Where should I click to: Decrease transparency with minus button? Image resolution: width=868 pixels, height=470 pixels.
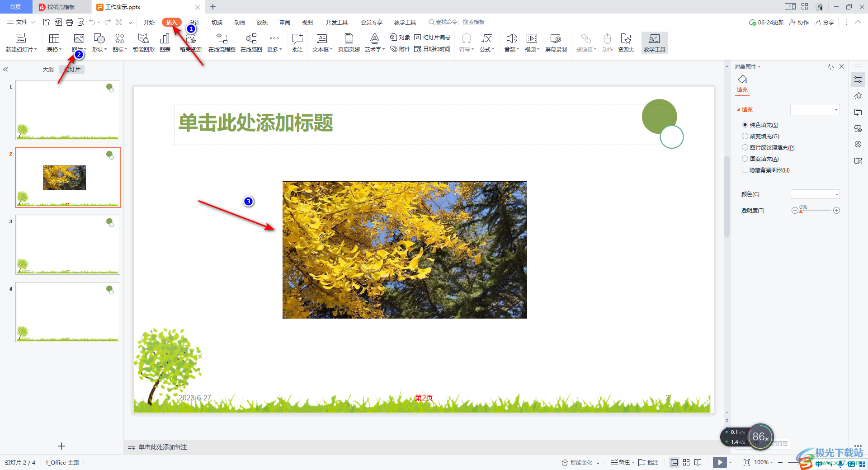pos(794,211)
